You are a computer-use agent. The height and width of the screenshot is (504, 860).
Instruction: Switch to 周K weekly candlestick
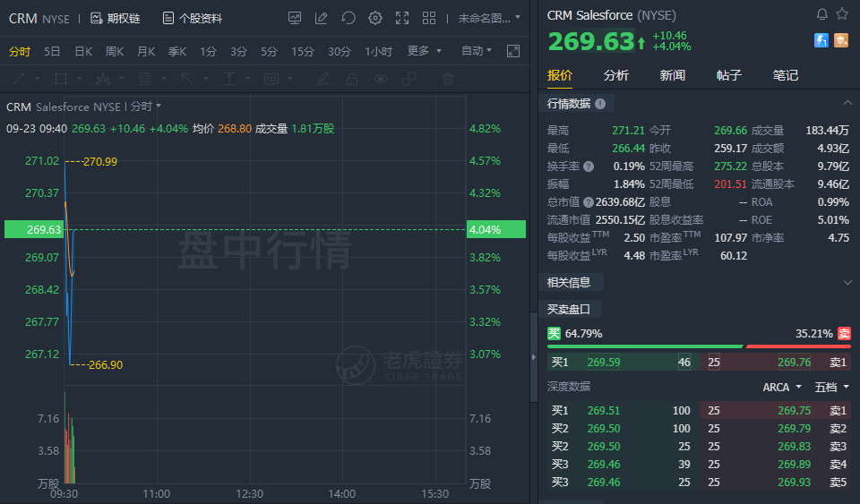point(115,52)
